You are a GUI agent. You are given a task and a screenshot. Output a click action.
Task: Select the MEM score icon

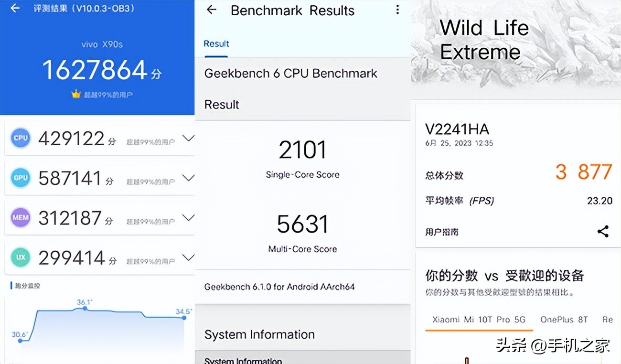pyautogui.click(x=20, y=217)
